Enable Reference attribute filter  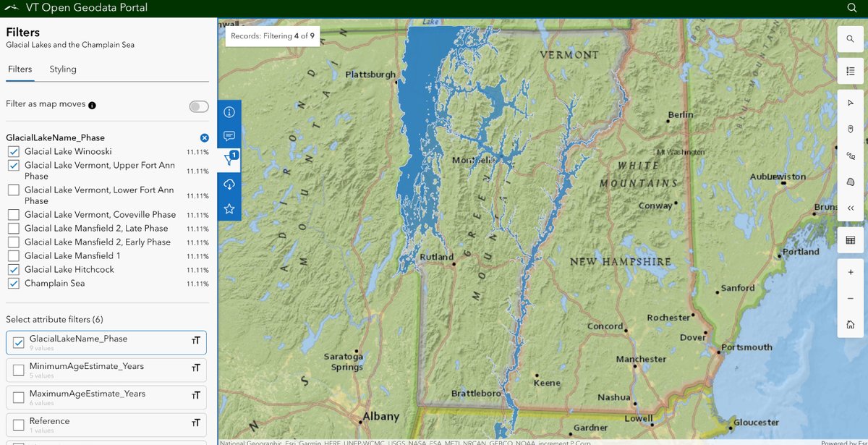click(19, 425)
